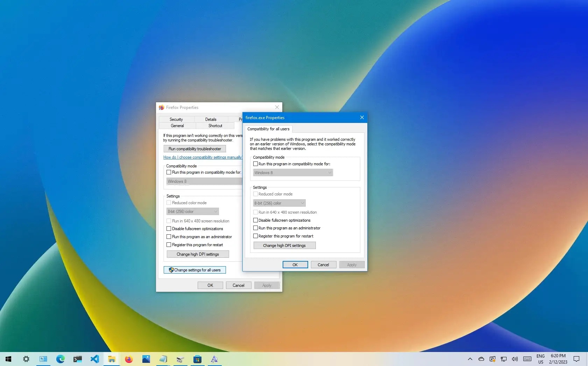Click Change settings for all users button
The height and width of the screenshot is (366, 588).
tap(195, 270)
